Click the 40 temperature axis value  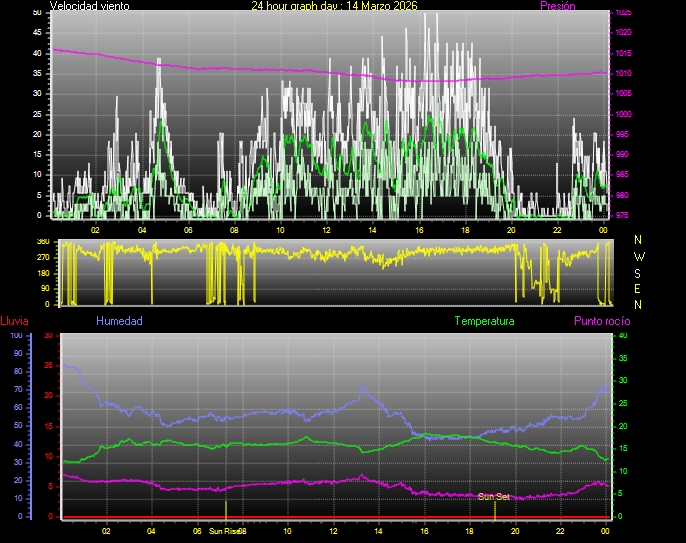pyautogui.click(x=623, y=335)
